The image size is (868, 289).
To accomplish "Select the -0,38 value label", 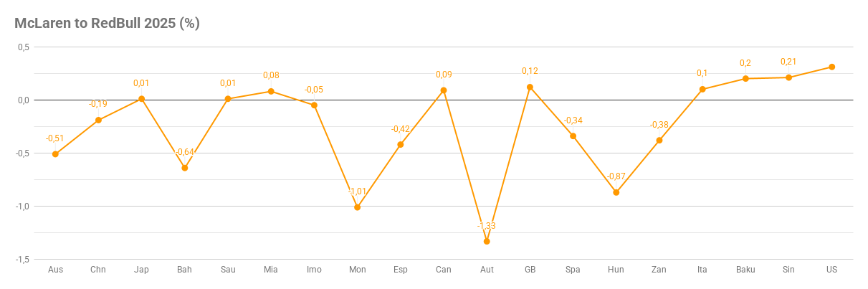I will (x=659, y=125).
